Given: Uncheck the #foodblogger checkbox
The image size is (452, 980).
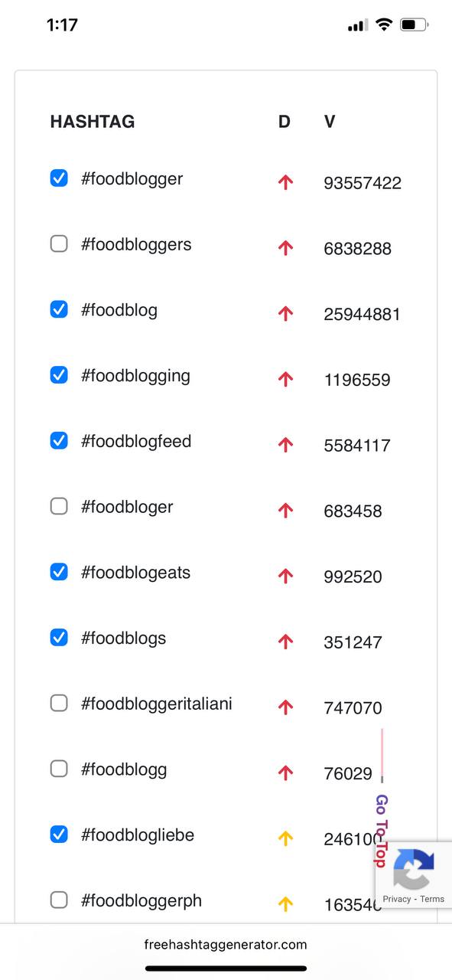Looking at the screenshot, I should (x=59, y=178).
